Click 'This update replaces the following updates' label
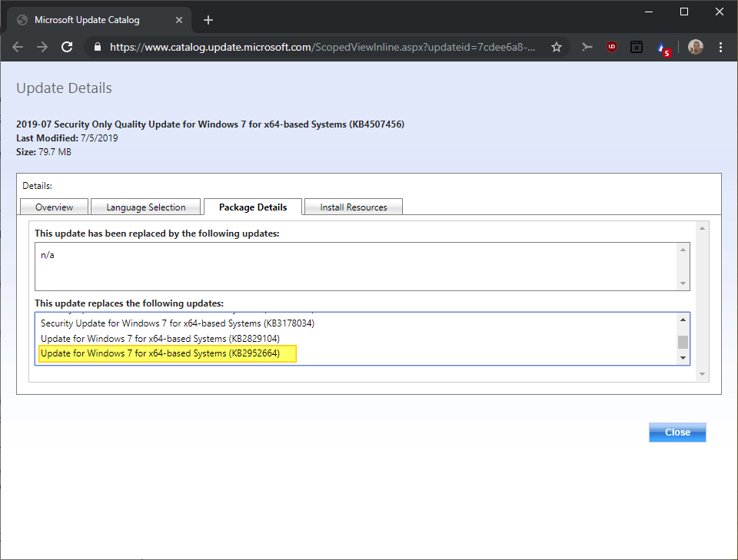Screen dimensions: 738x560 (129, 303)
